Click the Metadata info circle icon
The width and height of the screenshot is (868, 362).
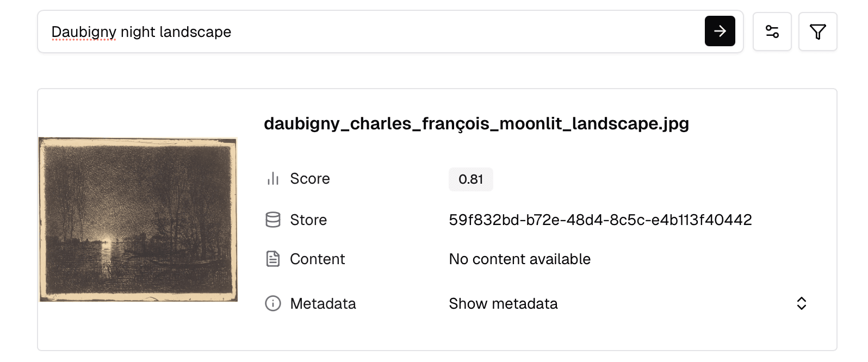pos(273,303)
